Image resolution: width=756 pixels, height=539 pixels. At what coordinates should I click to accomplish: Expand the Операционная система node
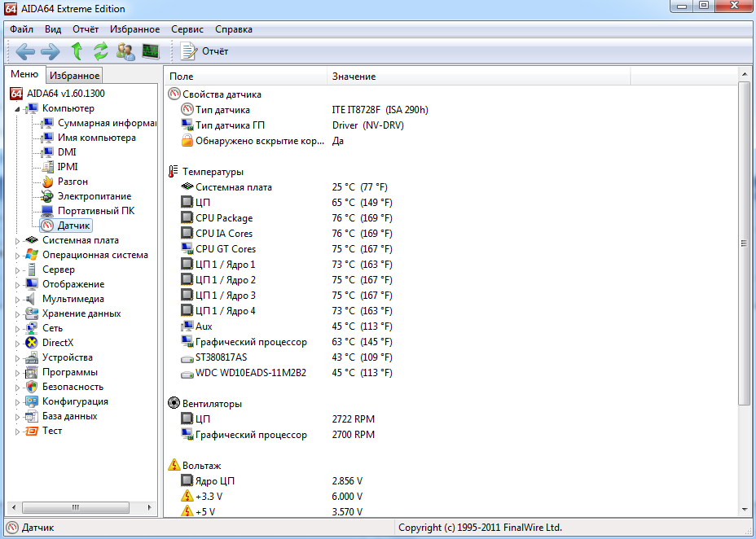tap(18, 256)
